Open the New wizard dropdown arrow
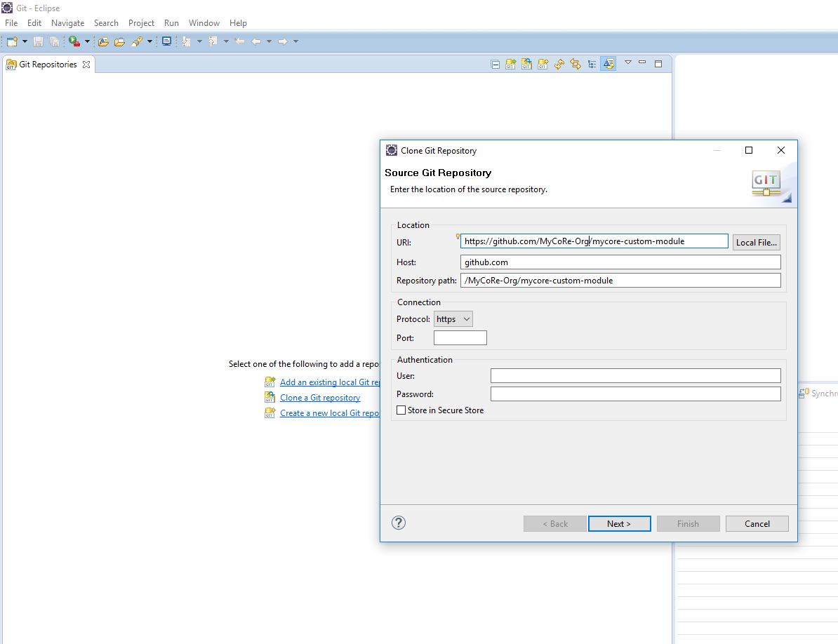The image size is (838, 644). pyautogui.click(x=25, y=41)
